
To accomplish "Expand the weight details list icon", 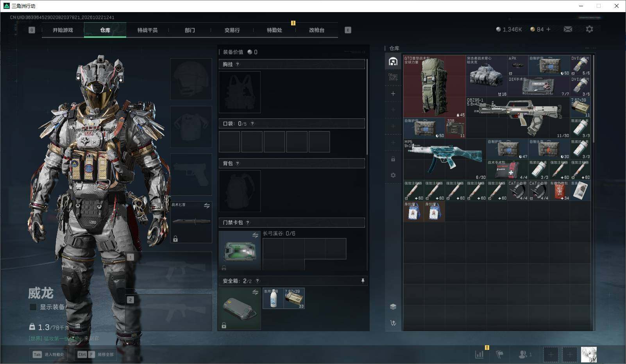I will click(77, 326).
